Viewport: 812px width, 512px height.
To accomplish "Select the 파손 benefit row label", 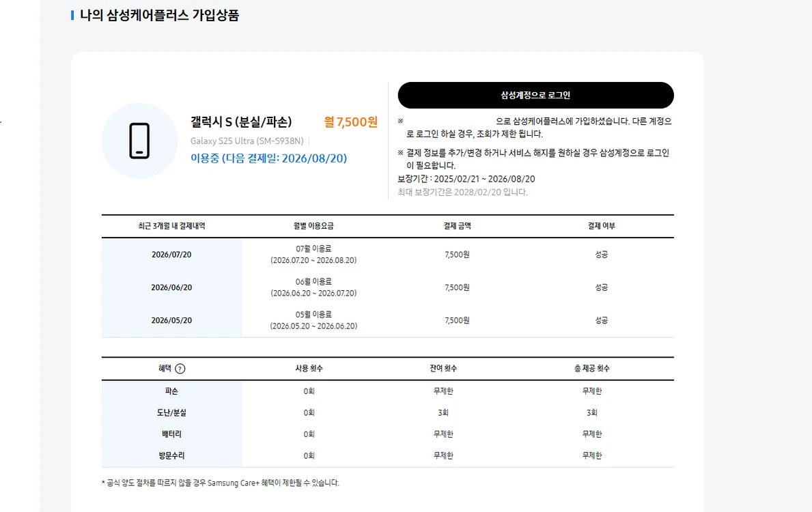I will pos(171,391).
